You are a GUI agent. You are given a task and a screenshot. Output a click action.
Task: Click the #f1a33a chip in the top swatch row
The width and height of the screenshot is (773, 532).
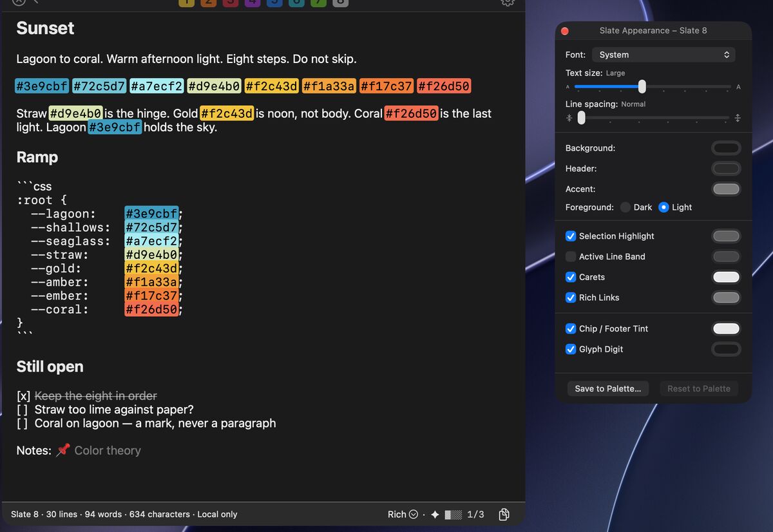tap(329, 86)
